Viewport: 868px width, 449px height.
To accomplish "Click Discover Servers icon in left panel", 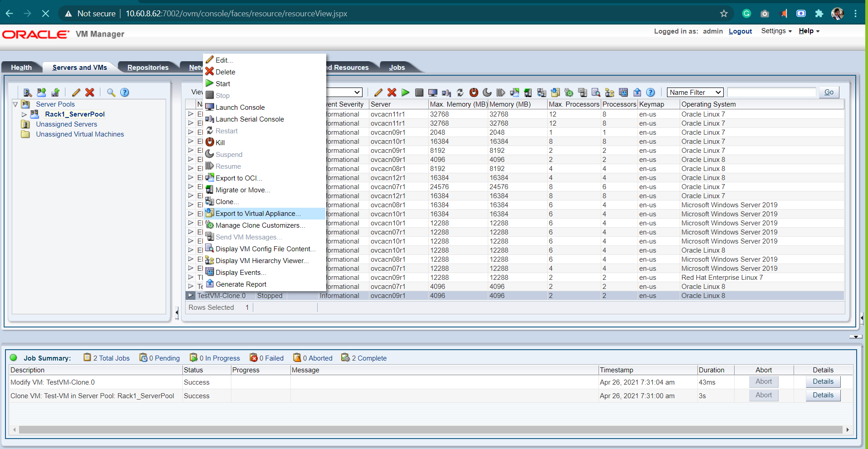I will [28, 93].
